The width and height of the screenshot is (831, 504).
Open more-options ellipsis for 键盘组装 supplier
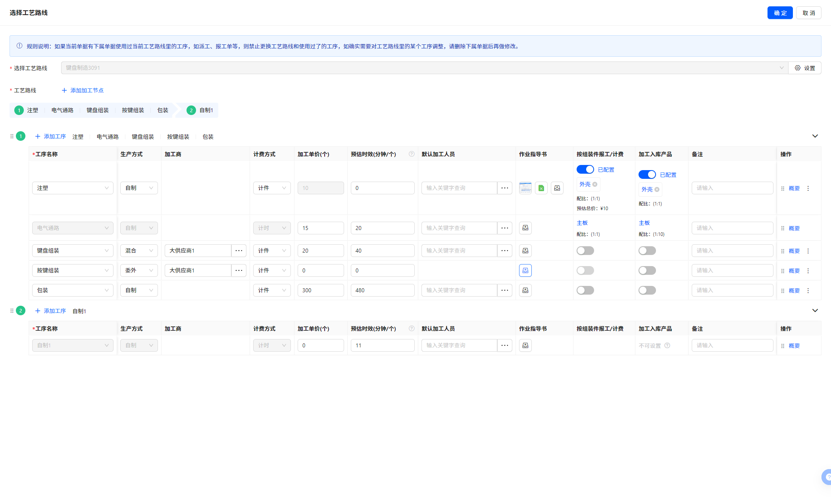click(x=239, y=251)
